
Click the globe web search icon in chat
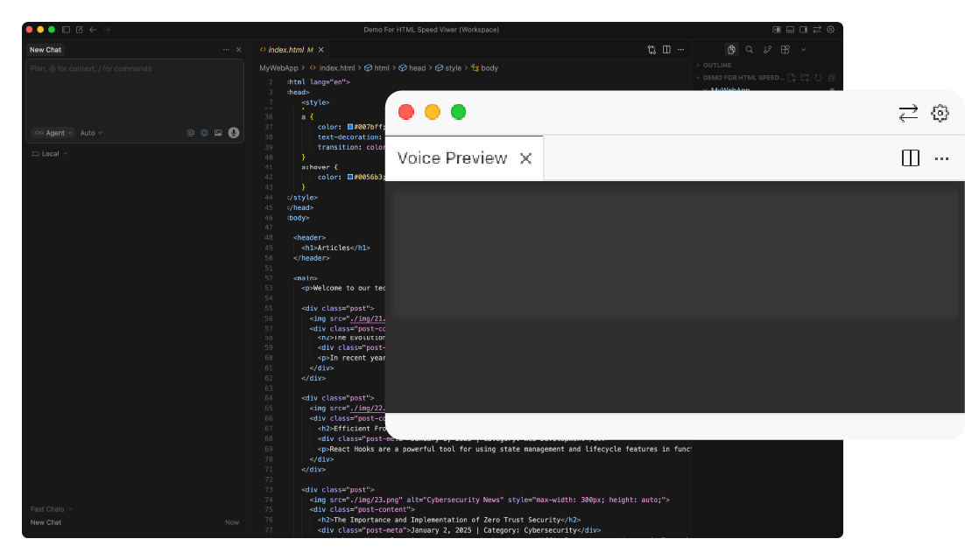pyautogui.click(x=204, y=133)
